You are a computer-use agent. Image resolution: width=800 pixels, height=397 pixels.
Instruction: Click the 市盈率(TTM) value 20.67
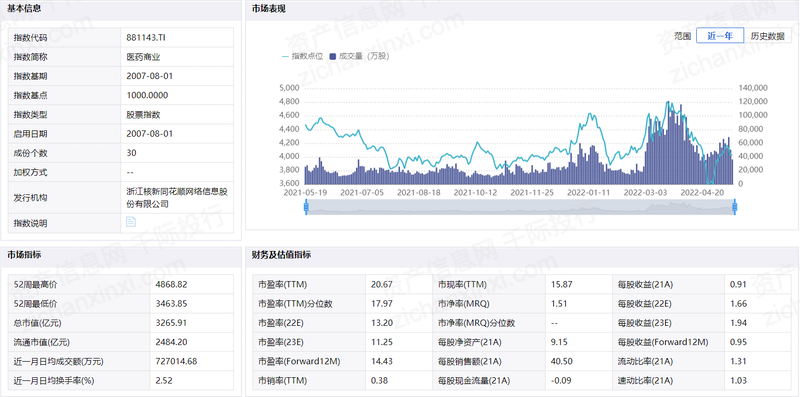pos(382,284)
